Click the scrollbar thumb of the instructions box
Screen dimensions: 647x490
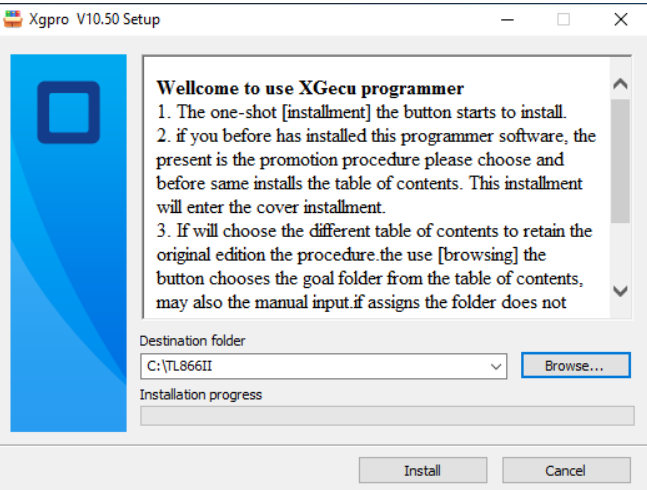[620, 161]
